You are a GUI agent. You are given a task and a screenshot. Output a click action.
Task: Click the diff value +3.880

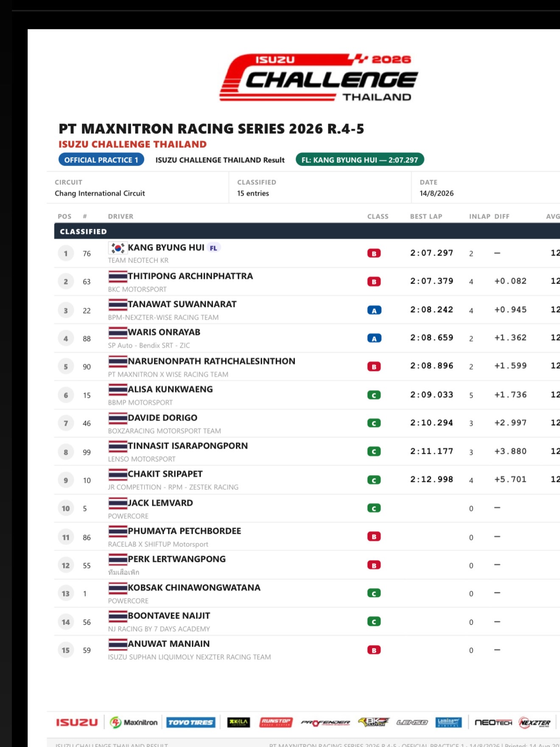pyautogui.click(x=510, y=451)
